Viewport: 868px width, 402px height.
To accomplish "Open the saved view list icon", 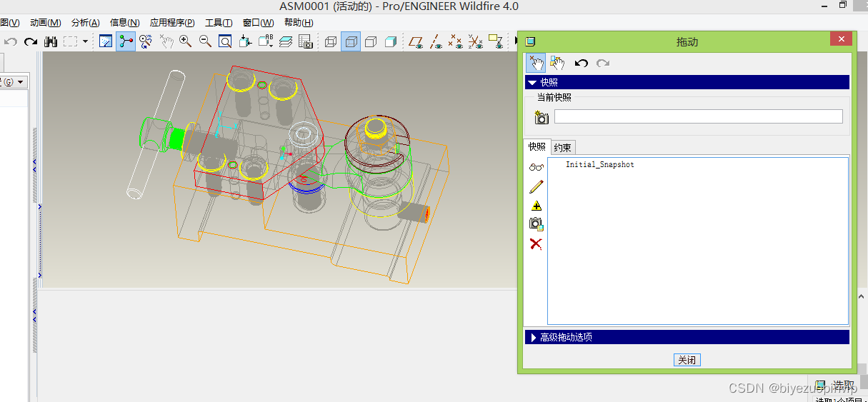I will (266, 41).
